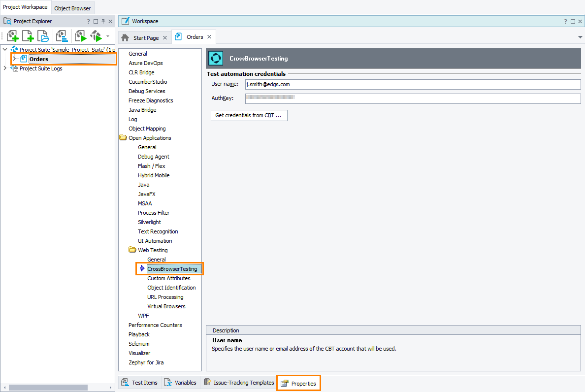Screen dimensions: 585x392
Task: Switch to the Project Workspace tab
Action: pyautogui.click(x=26, y=7)
